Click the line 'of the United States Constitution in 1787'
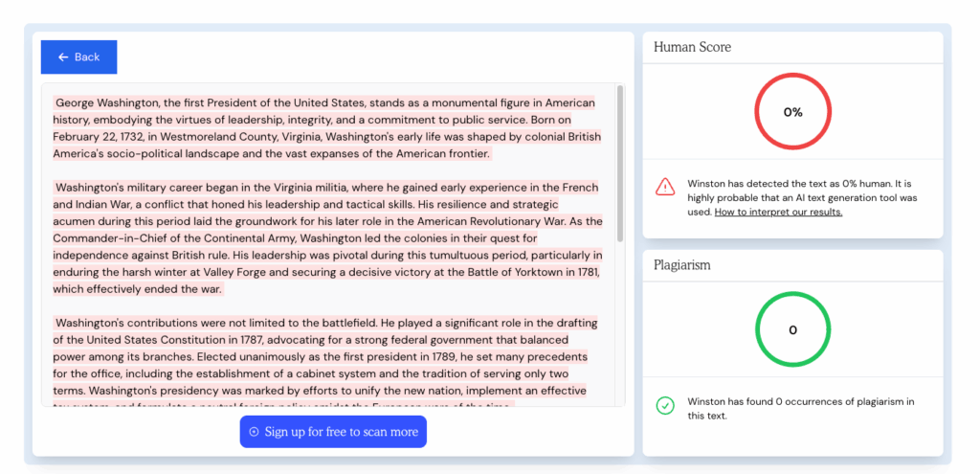The image size is (980, 474). (311, 340)
